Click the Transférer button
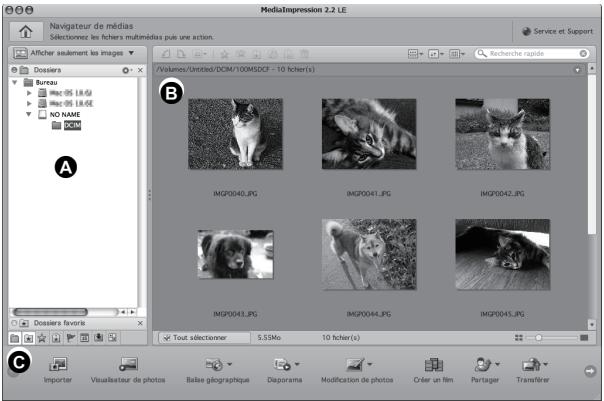 click(533, 370)
